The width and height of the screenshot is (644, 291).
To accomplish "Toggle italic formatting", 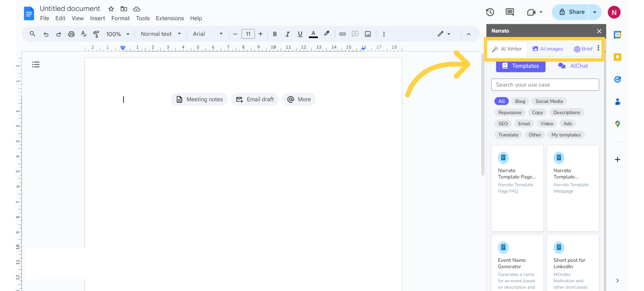I will 287,34.
